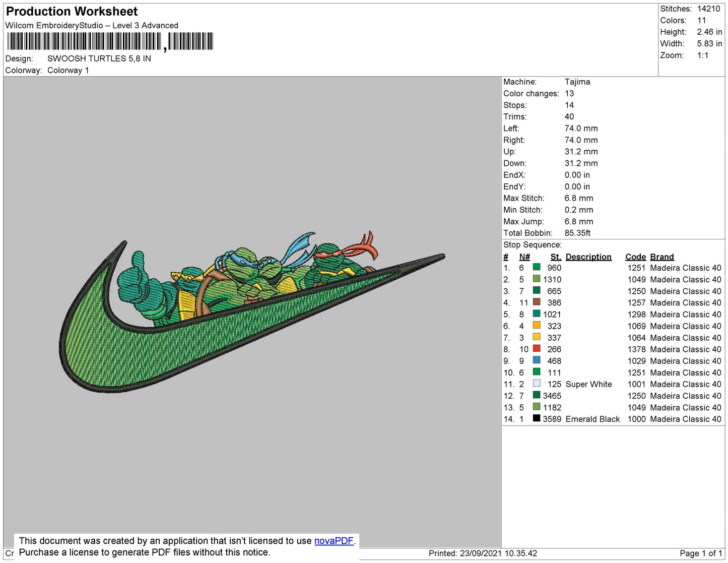728x563 pixels.
Task: Click the Brand column header
Action: [x=661, y=257]
